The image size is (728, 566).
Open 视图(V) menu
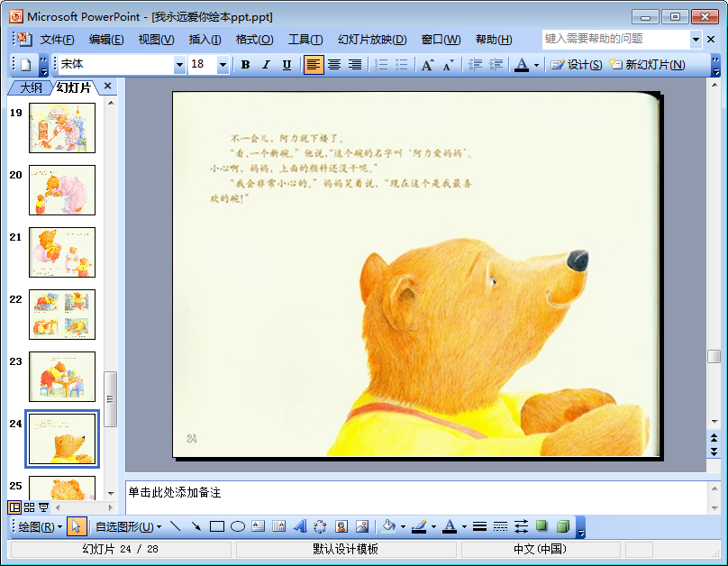click(x=156, y=40)
